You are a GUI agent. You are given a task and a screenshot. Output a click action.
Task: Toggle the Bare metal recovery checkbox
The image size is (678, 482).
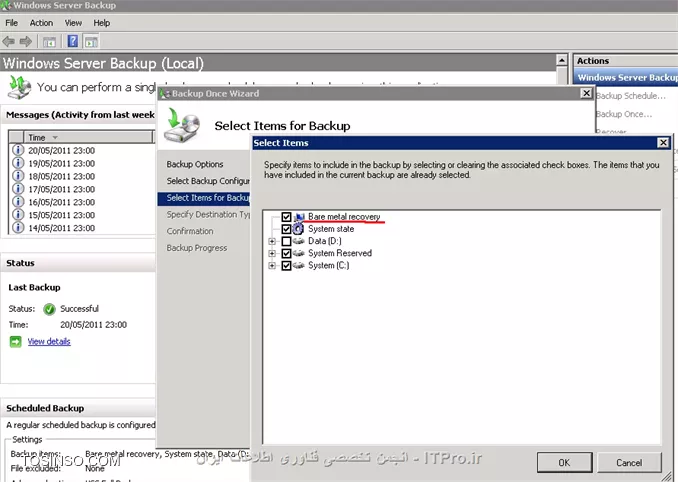tap(286, 217)
